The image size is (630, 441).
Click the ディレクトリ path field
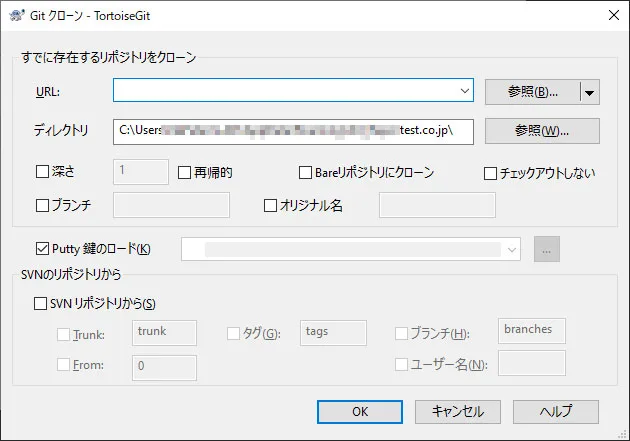(x=293, y=131)
